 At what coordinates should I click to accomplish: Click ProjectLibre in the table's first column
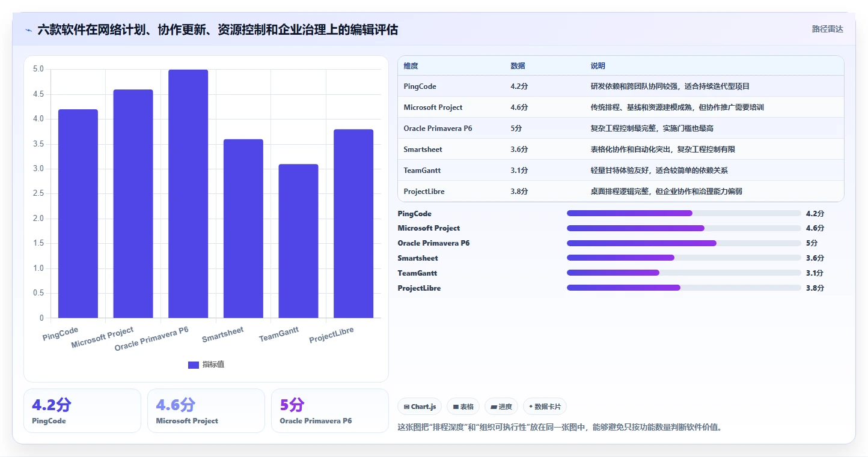point(424,192)
